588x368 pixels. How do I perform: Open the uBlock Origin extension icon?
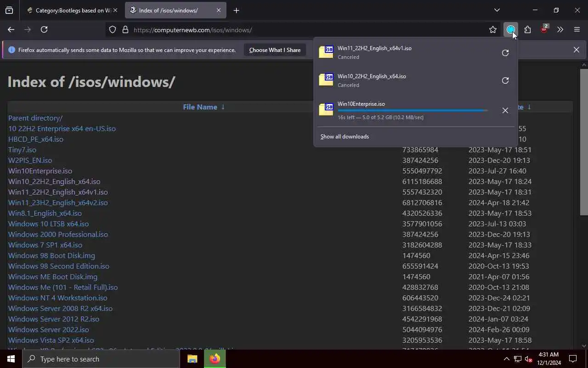point(544,29)
